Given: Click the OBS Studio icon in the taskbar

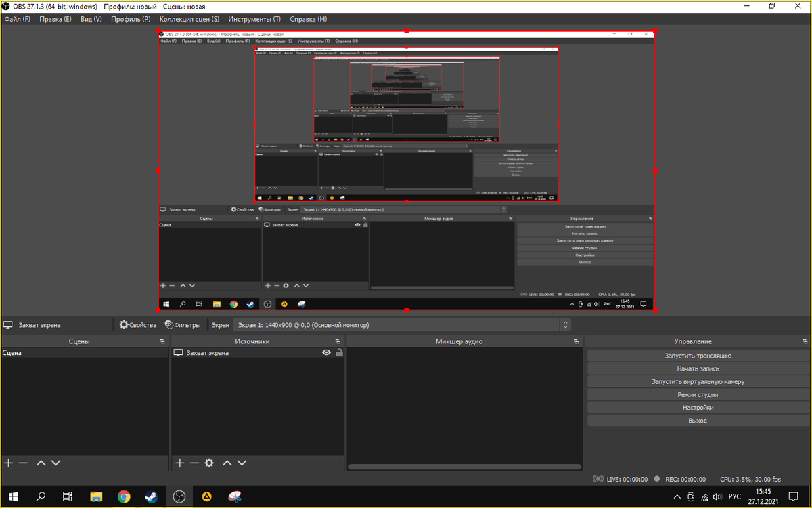Looking at the screenshot, I should [179, 496].
